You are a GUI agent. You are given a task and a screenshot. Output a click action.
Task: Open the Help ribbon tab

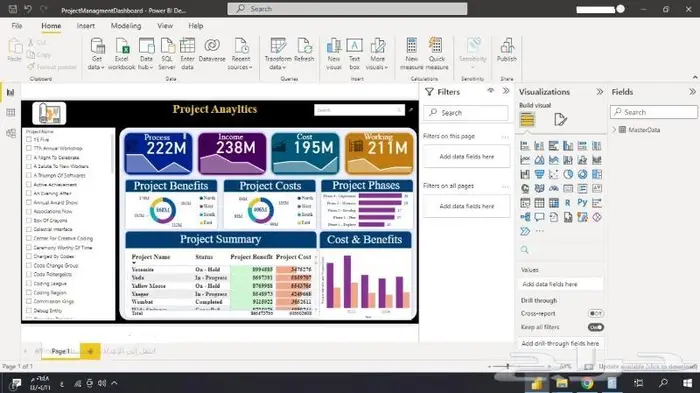[x=196, y=26]
